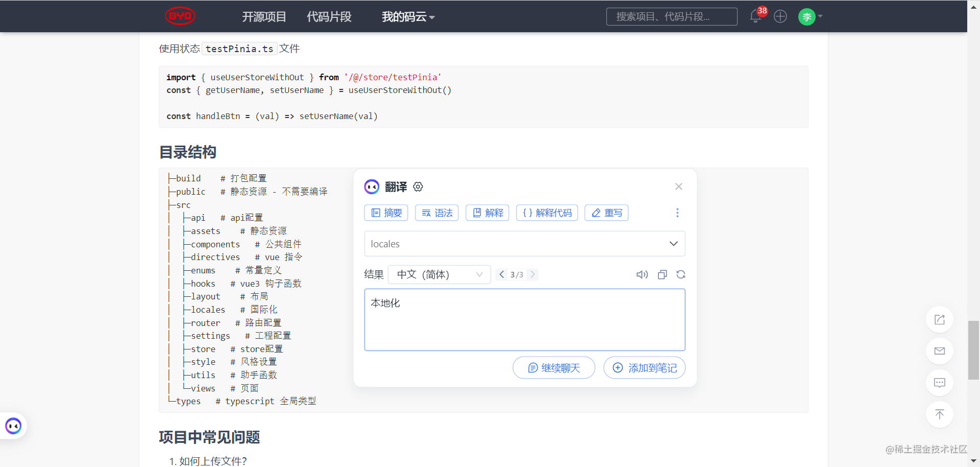The image size is (980, 467).
Task: Click the 重写 rewrite button
Action: pos(606,213)
